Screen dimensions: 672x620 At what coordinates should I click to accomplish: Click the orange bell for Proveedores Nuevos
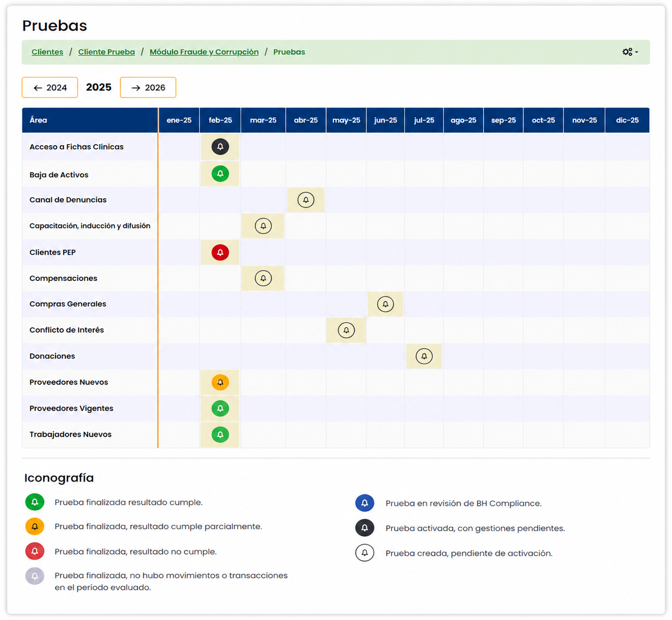(x=220, y=382)
